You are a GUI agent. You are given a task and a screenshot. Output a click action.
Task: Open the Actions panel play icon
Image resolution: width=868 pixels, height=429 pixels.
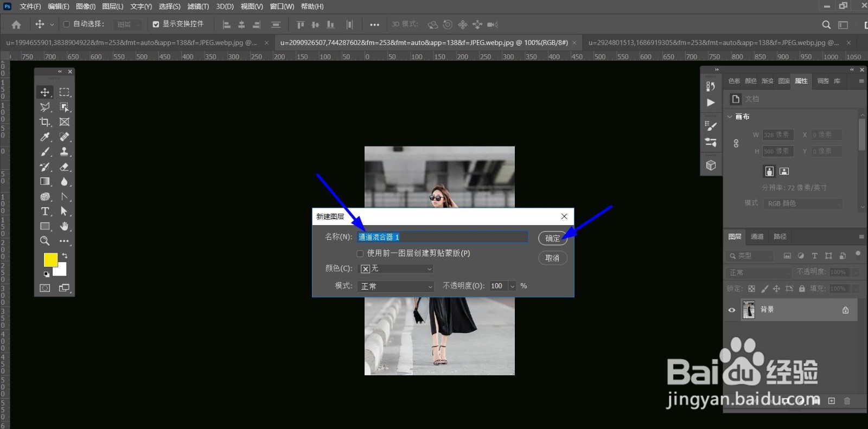pyautogui.click(x=711, y=103)
